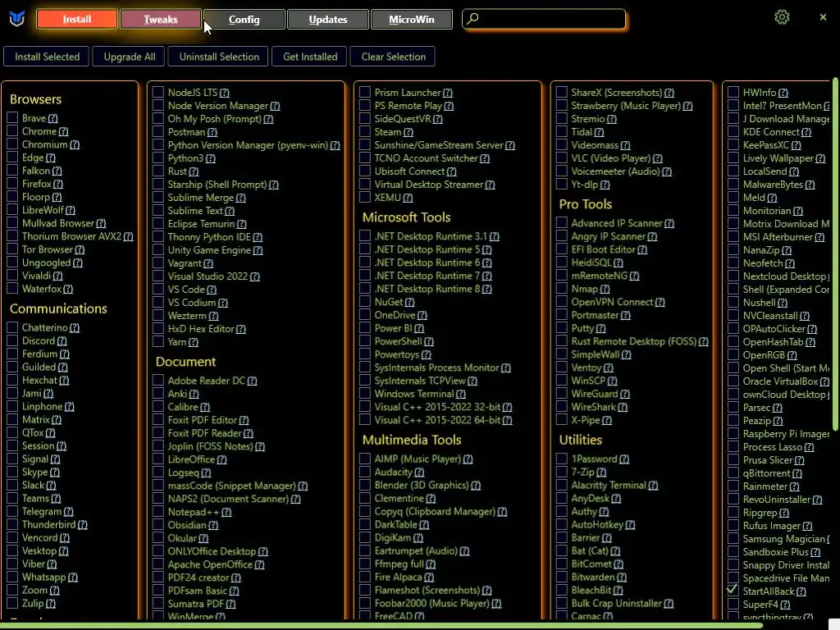Screen dimensions: 840x630
Task: Go to the MicroWin tab
Action: (412, 20)
